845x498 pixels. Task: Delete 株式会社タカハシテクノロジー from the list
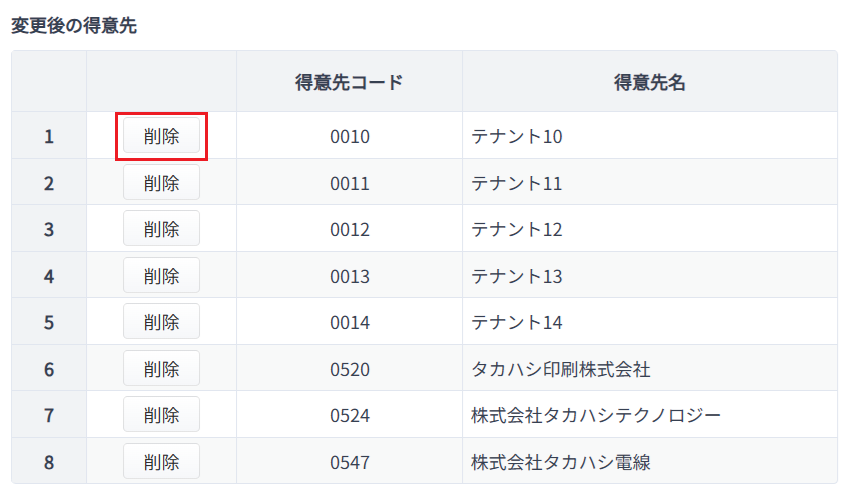pos(161,414)
